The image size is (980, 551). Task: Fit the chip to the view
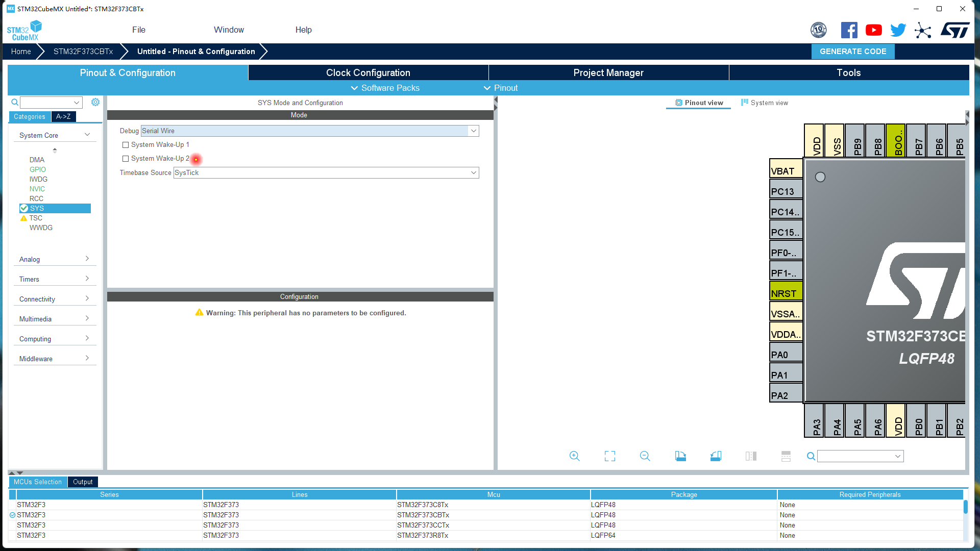(609, 456)
